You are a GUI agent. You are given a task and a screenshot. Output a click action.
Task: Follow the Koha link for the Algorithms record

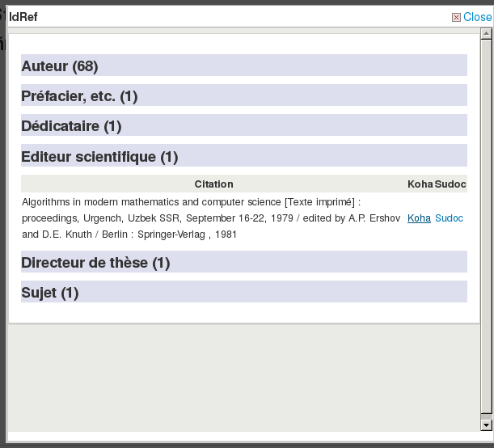(x=419, y=218)
